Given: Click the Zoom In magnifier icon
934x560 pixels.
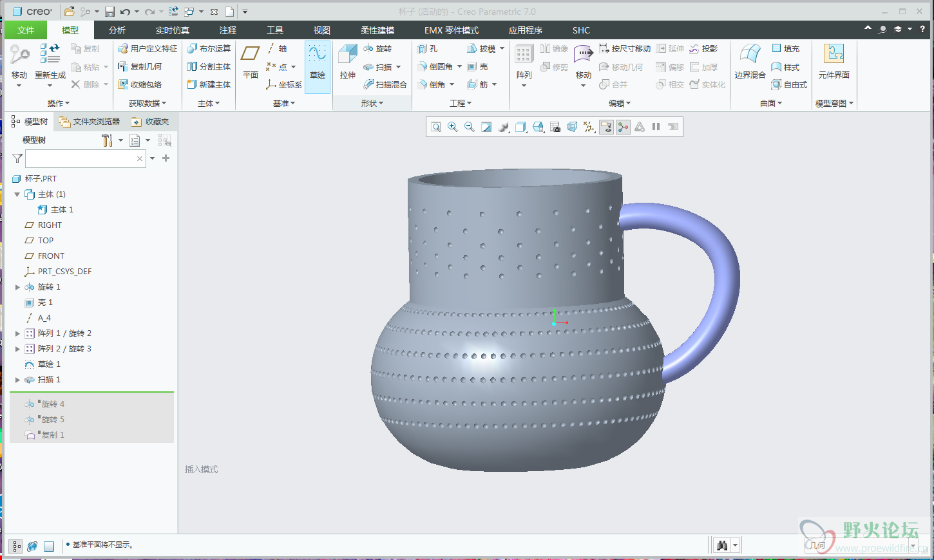Looking at the screenshot, I should tap(453, 127).
